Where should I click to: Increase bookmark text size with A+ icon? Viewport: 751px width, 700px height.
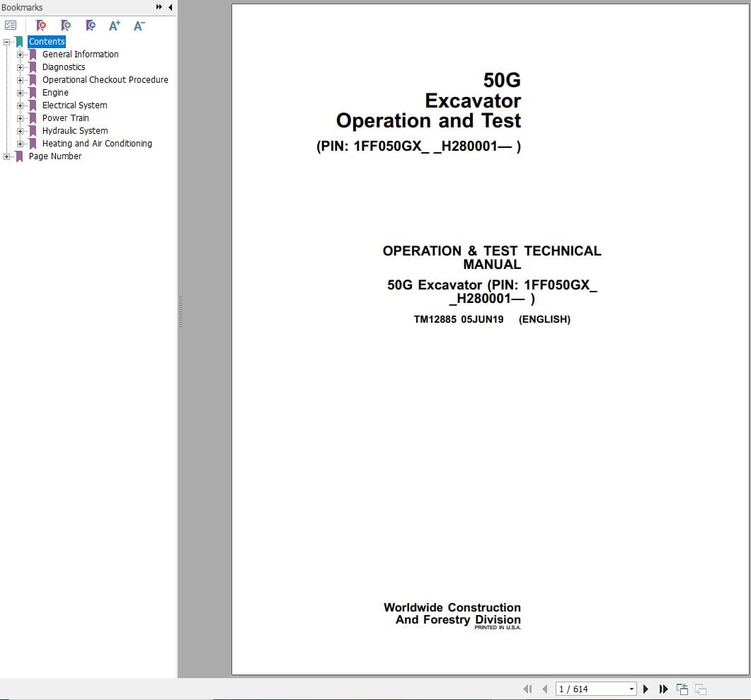115,25
